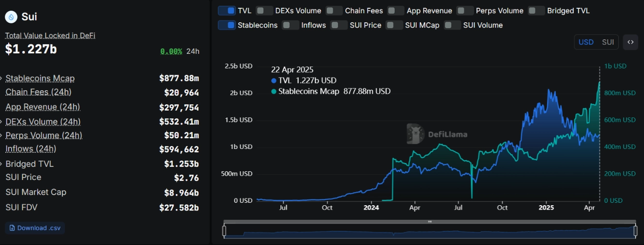
Task: Expand the DEXs Volume (24h) row
Action: pos(2,122)
